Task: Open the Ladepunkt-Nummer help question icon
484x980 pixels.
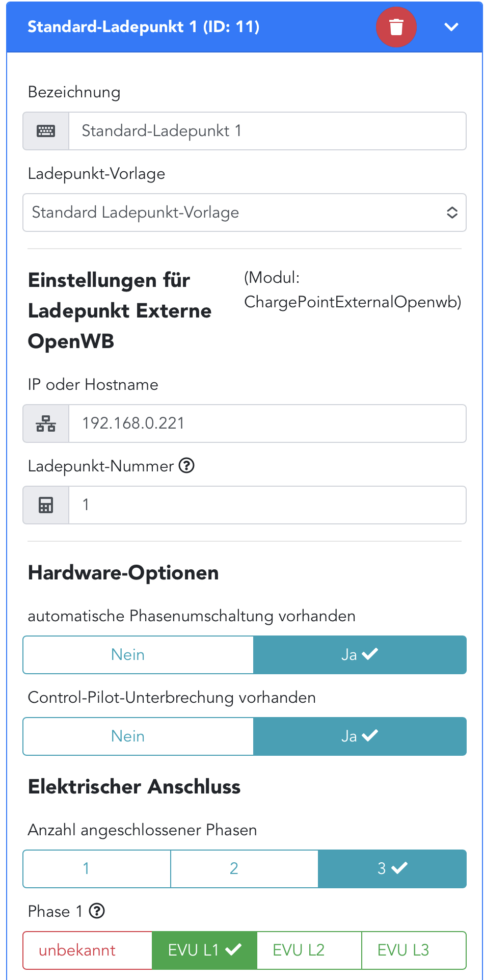Action: click(x=186, y=465)
